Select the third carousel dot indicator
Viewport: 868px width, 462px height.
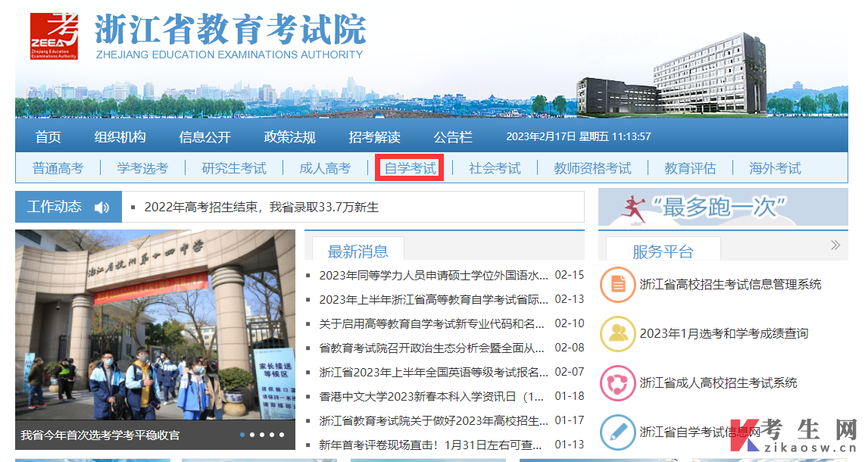[x=262, y=435]
